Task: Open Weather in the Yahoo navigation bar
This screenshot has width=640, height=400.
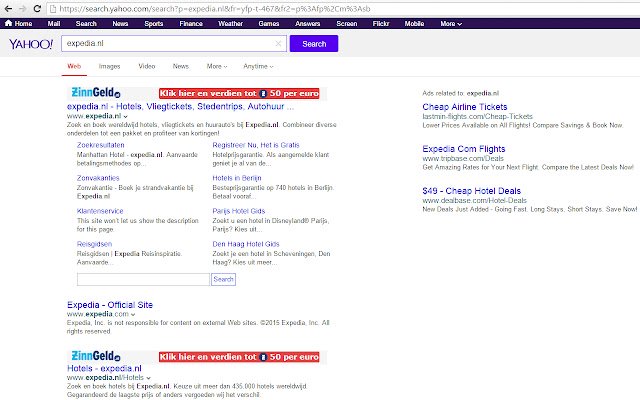Action: pyautogui.click(x=231, y=24)
